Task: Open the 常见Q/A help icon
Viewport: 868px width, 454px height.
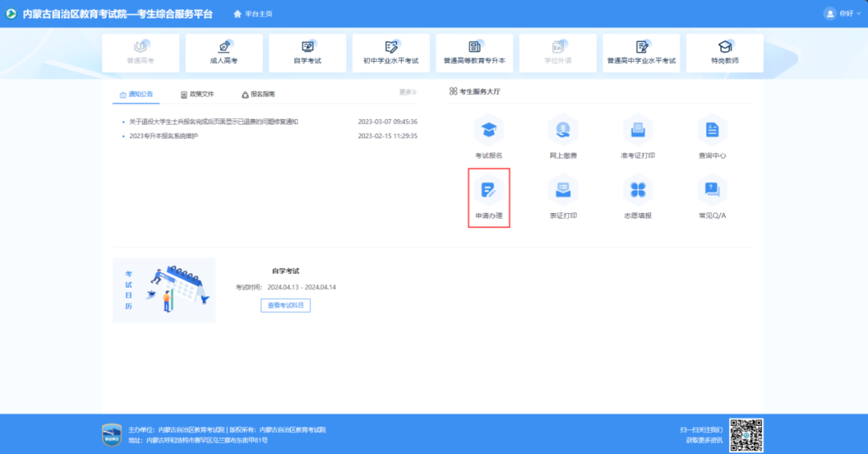Action: (x=712, y=190)
